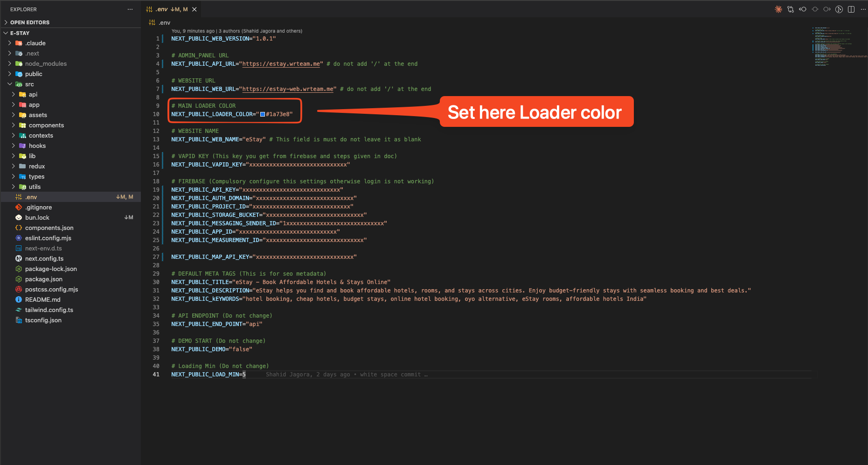
Task: Click the inline blame 'Shahid Jagora, 2 days ago'
Action: click(x=347, y=375)
